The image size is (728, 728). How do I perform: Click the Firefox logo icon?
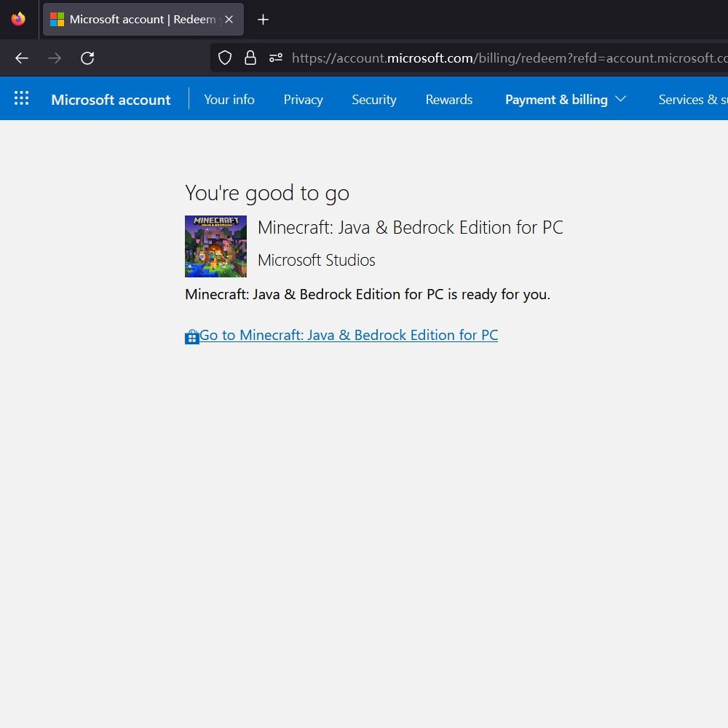(x=19, y=19)
